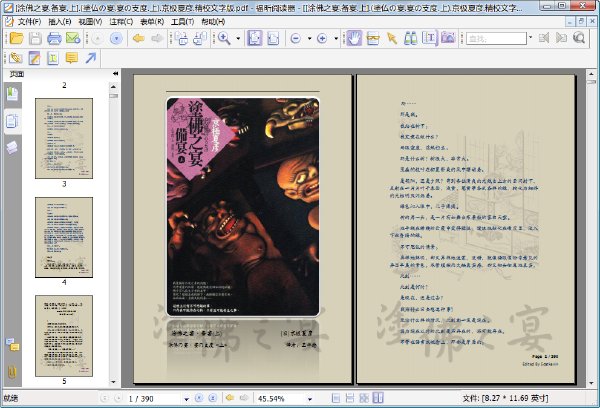Click into the find search box
The width and height of the screenshot is (600, 408).
point(496,38)
